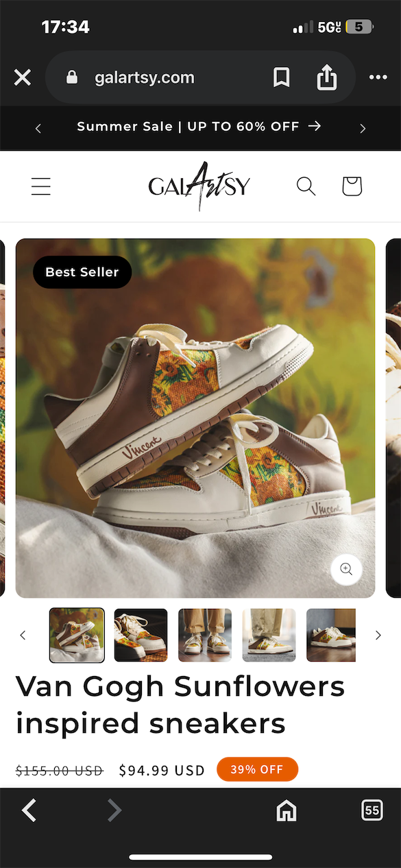Image resolution: width=401 pixels, height=868 pixels.
Task: Open the Summer Sale up to 60% off link
Action: click(199, 126)
